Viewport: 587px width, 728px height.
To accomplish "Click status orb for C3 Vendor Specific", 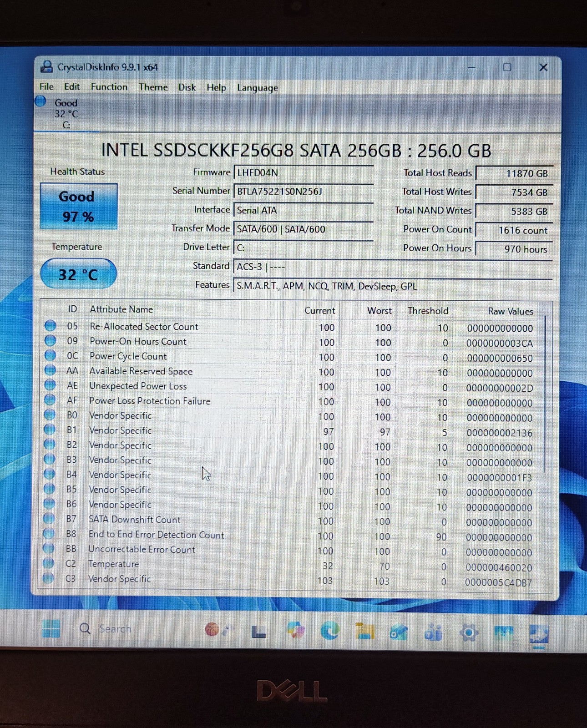I will (48, 578).
